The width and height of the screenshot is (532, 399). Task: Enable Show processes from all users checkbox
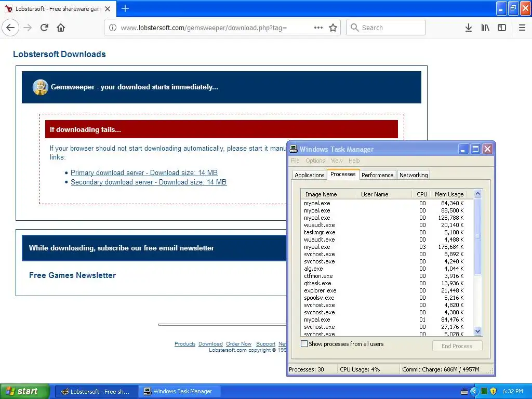point(304,344)
